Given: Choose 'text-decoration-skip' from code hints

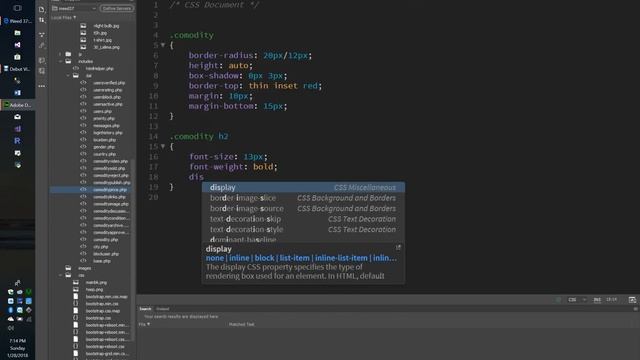Looking at the screenshot, I should 303,219.
